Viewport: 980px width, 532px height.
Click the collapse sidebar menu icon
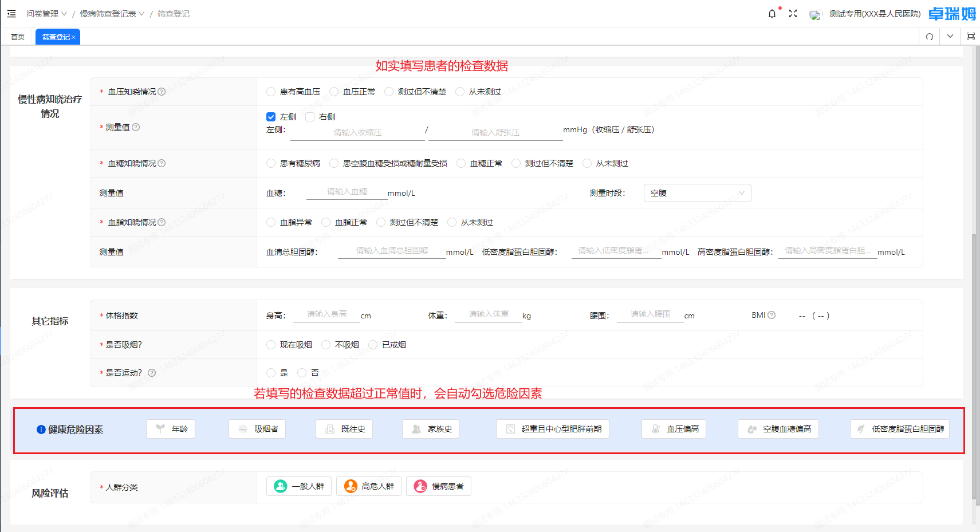coord(11,14)
